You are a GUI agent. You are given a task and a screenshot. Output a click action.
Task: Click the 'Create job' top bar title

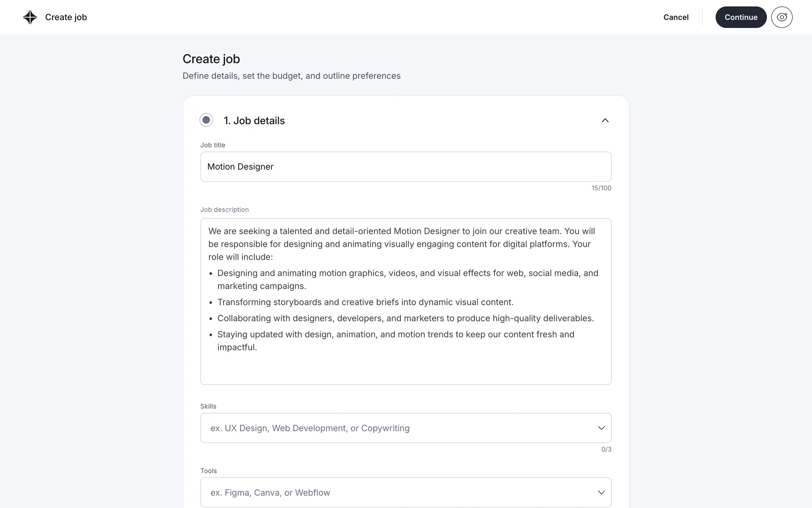(x=66, y=17)
